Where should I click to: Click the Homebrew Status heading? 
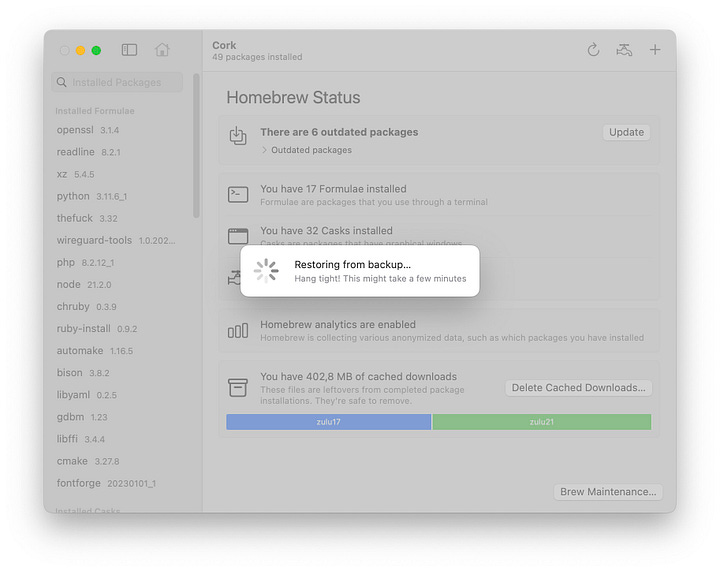point(293,97)
